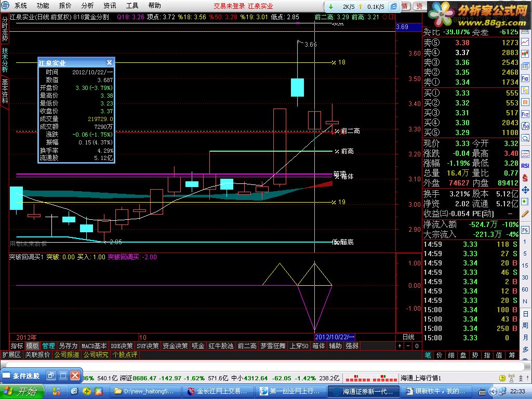Click the blue four-arrow move icon
The image size is (532, 399).
click(x=525, y=190)
